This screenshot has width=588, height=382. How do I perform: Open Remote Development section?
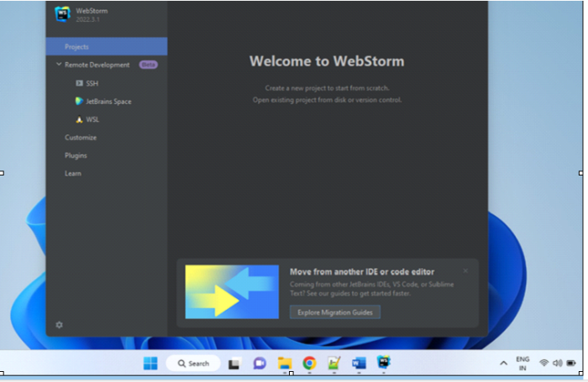(x=97, y=65)
